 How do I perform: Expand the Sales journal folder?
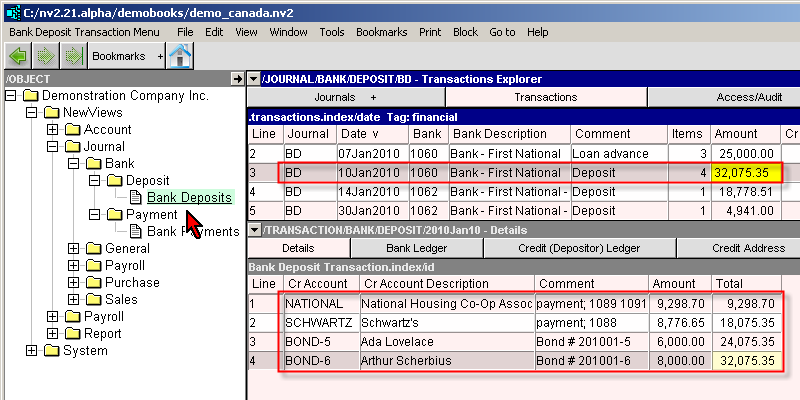coord(74,300)
